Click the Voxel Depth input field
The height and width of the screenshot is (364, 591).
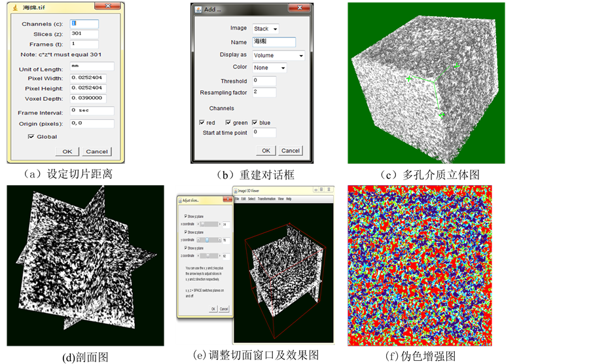[88, 98]
